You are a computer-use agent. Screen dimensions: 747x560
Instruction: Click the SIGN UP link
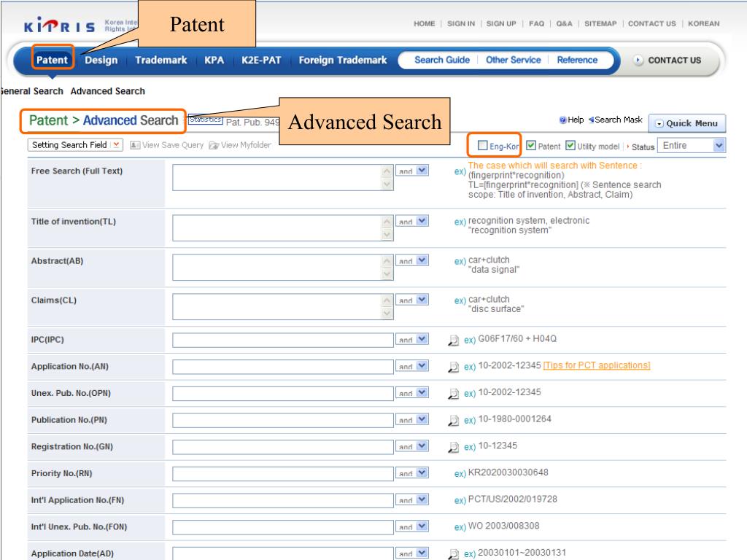coord(501,23)
